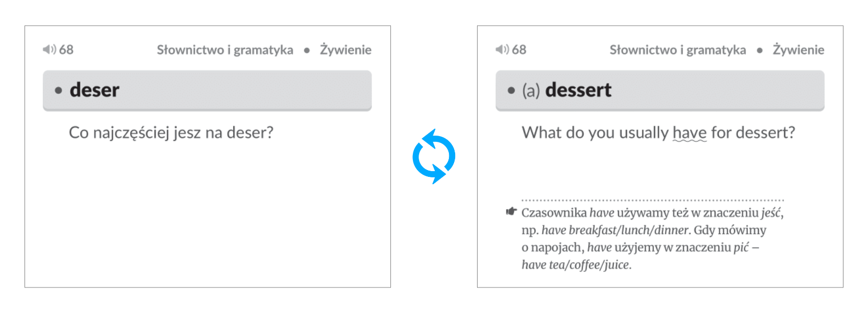Click the dot separator before Żywienie on Polish card
The height and width of the screenshot is (313, 868).
pos(307,51)
